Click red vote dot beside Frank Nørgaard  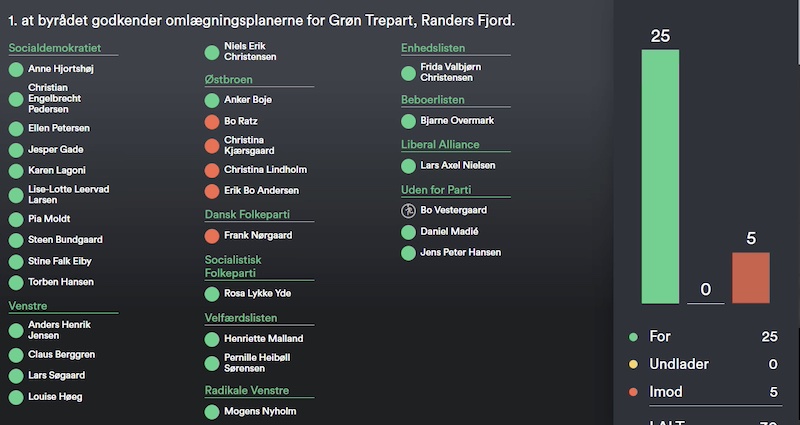pyautogui.click(x=212, y=236)
